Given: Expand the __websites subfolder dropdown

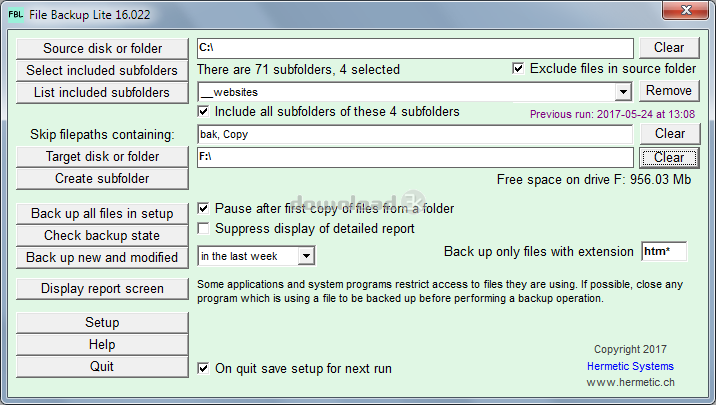Looking at the screenshot, I should [623, 92].
